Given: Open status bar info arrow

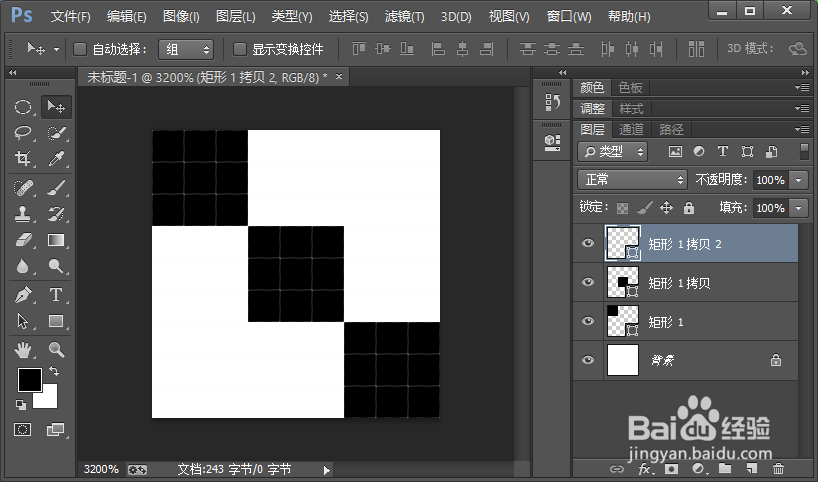Looking at the screenshot, I should click(x=327, y=470).
